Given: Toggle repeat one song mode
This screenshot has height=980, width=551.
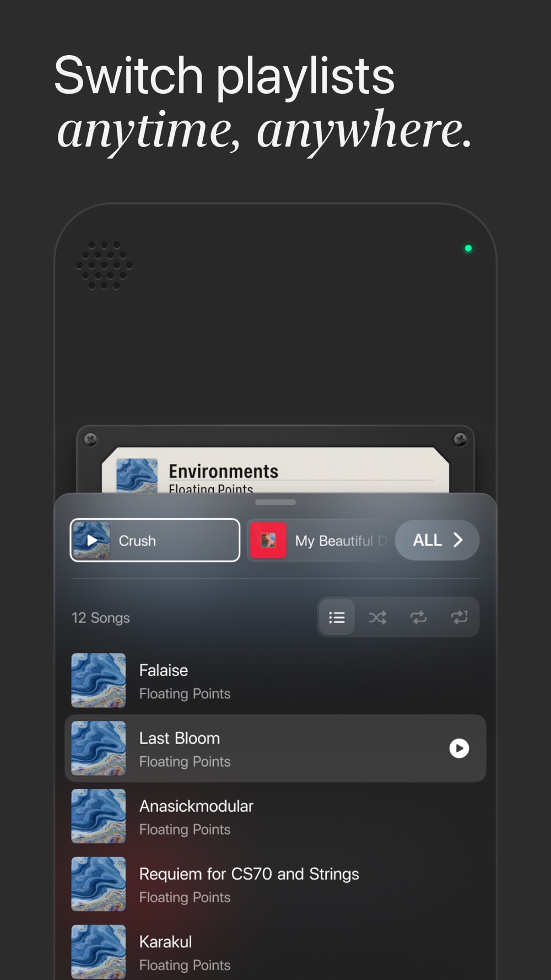Looking at the screenshot, I should pos(459,617).
